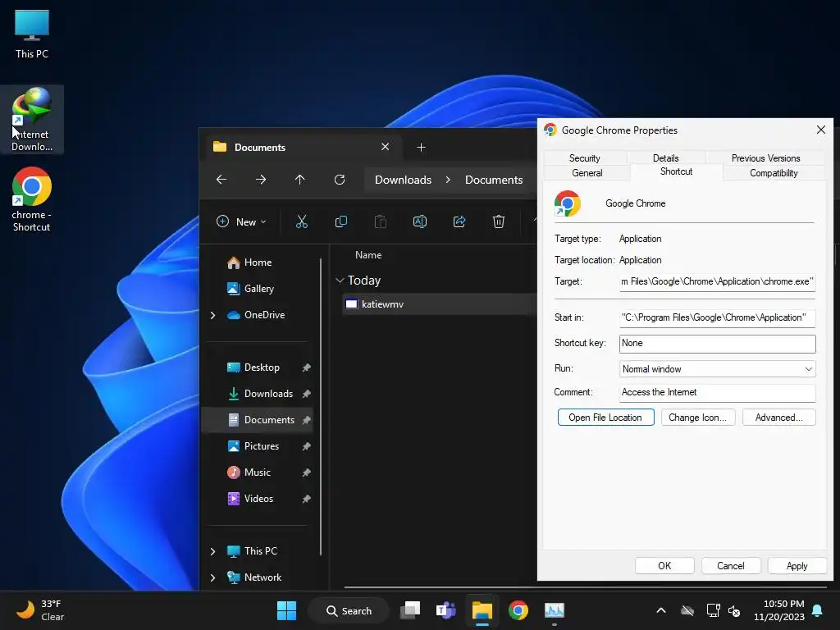Select the Internet Download Manager desktop shortcut
Image resolution: width=840 pixels, height=630 pixels.
[x=32, y=120]
